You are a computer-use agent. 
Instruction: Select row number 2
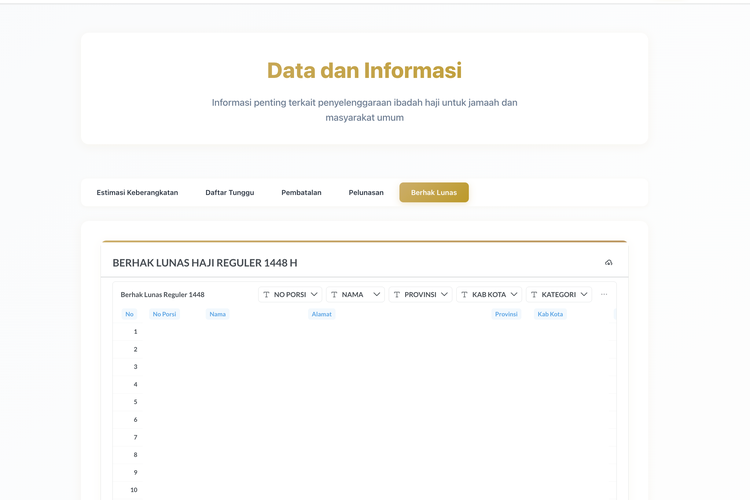tap(135, 349)
